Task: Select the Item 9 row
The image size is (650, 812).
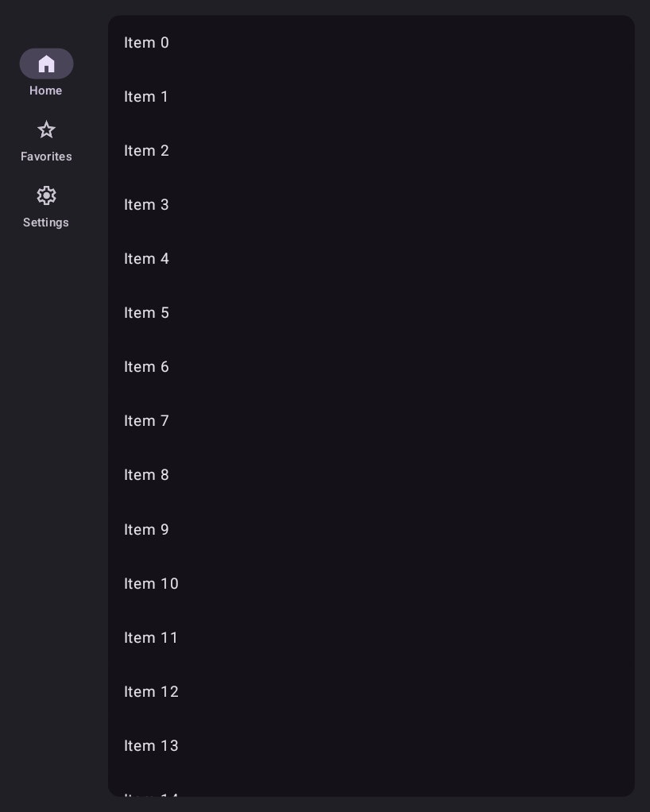Action: (146, 530)
